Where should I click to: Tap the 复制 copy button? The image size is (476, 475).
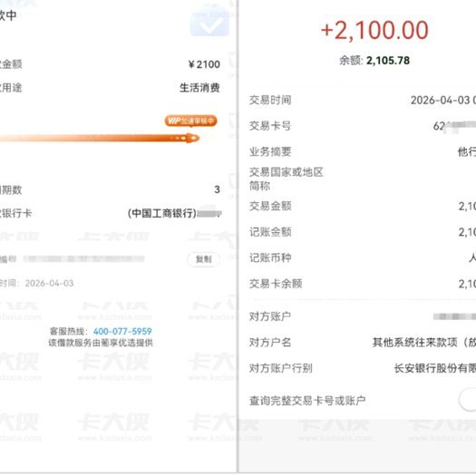click(204, 259)
